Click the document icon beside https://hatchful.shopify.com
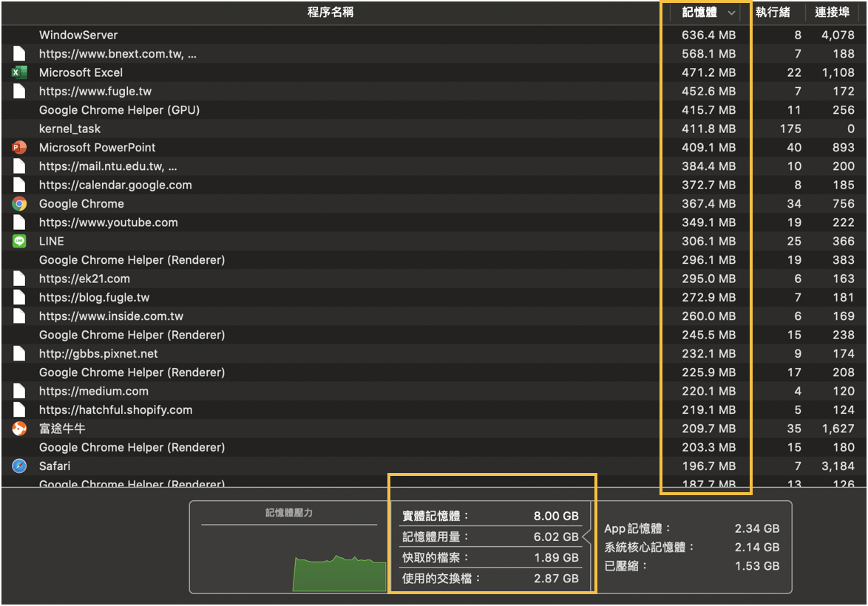The image size is (868, 606). coord(19,410)
